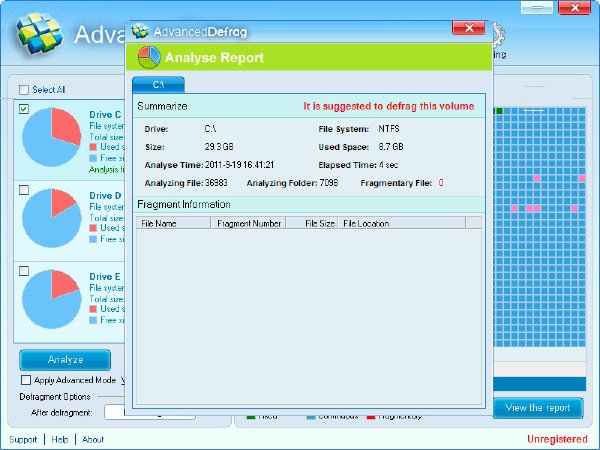
Task: Click the Drive C used space red swatch
Action: click(x=93, y=147)
